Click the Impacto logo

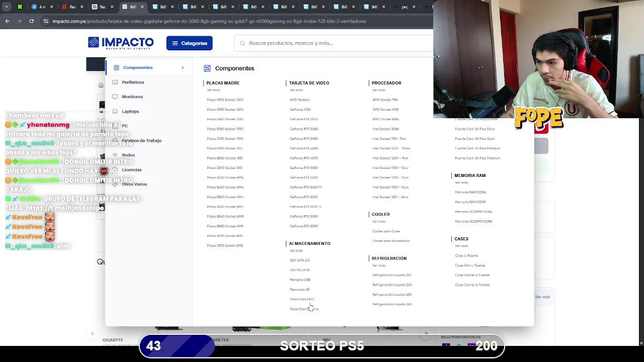pos(121,43)
